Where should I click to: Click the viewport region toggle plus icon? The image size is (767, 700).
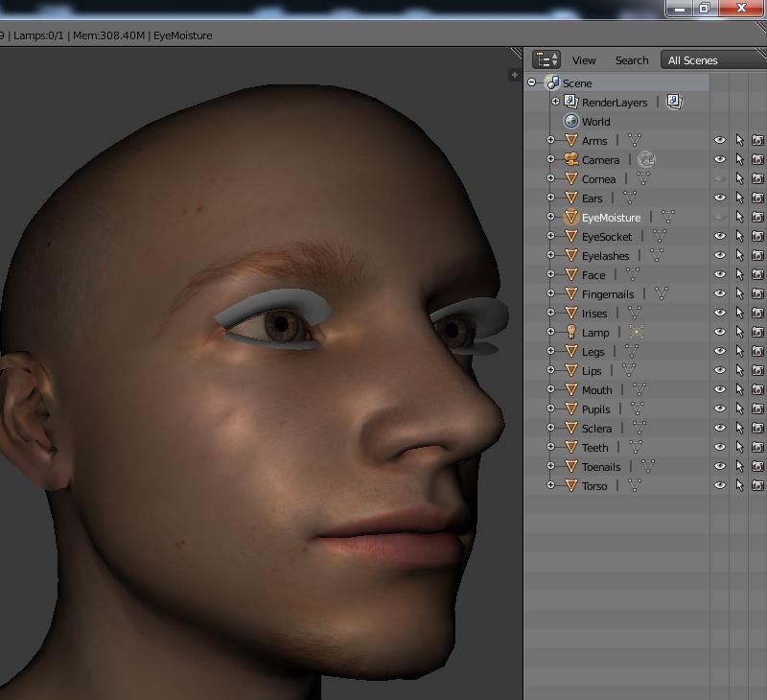pos(515,75)
